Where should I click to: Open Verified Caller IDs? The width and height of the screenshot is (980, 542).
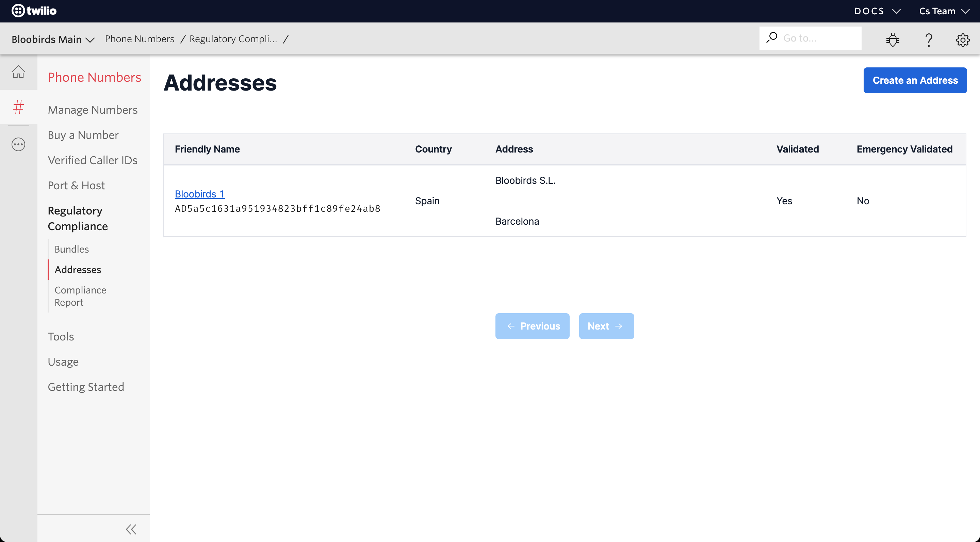click(93, 160)
